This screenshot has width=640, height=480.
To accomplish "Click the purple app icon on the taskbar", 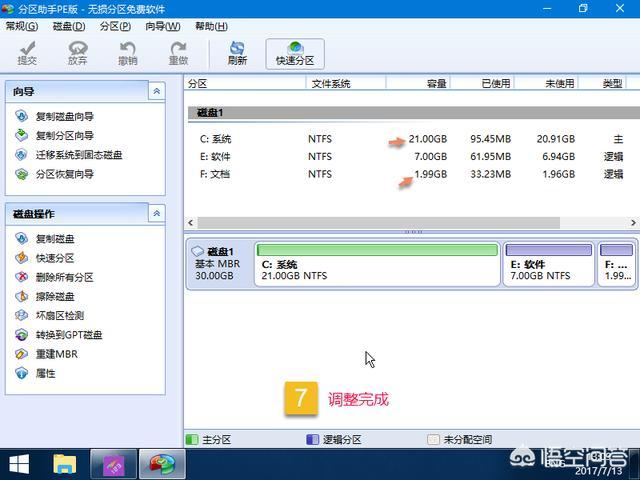I will pos(113,464).
